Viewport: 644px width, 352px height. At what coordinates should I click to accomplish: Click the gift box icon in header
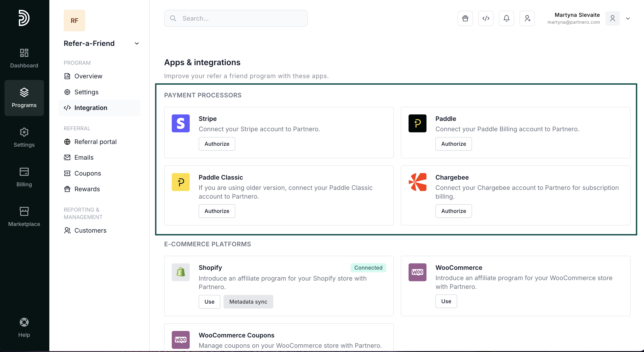(465, 19)
